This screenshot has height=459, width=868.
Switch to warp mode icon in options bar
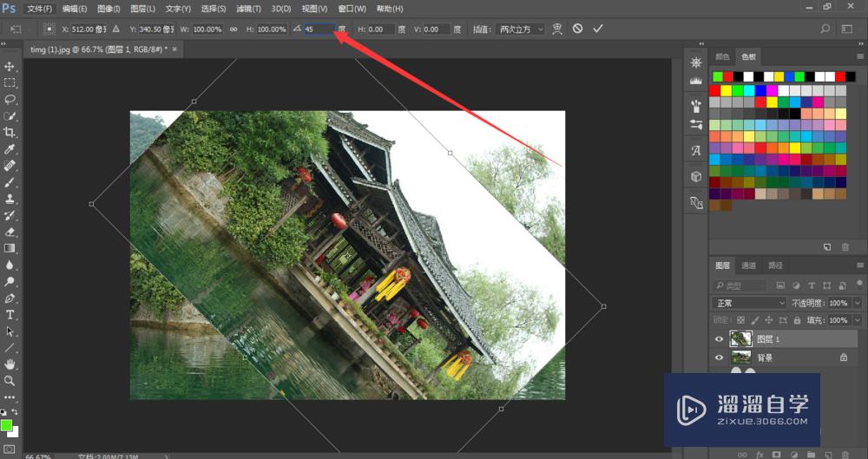(557, 29)
